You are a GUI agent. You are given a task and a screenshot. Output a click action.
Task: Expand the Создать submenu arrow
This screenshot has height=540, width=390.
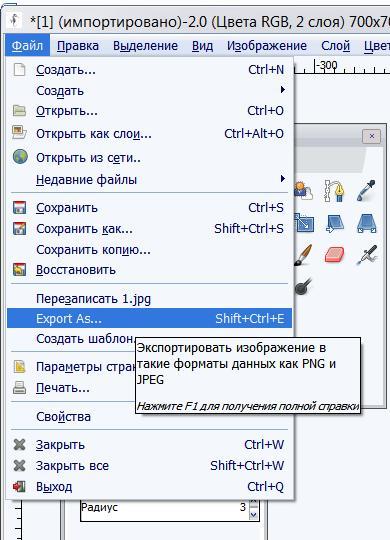click(283, 90)
